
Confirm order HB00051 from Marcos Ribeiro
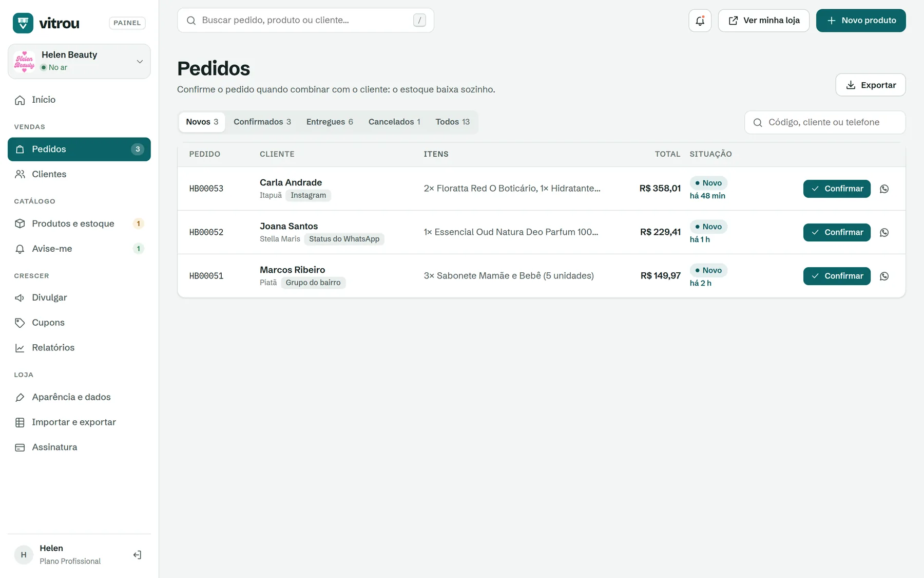(837, 276)
